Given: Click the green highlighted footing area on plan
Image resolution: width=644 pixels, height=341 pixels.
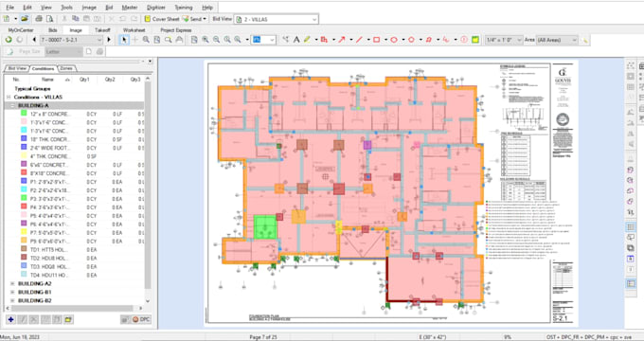Looking at the screenshot, I should pyautogui.click(x=265, y=226).
